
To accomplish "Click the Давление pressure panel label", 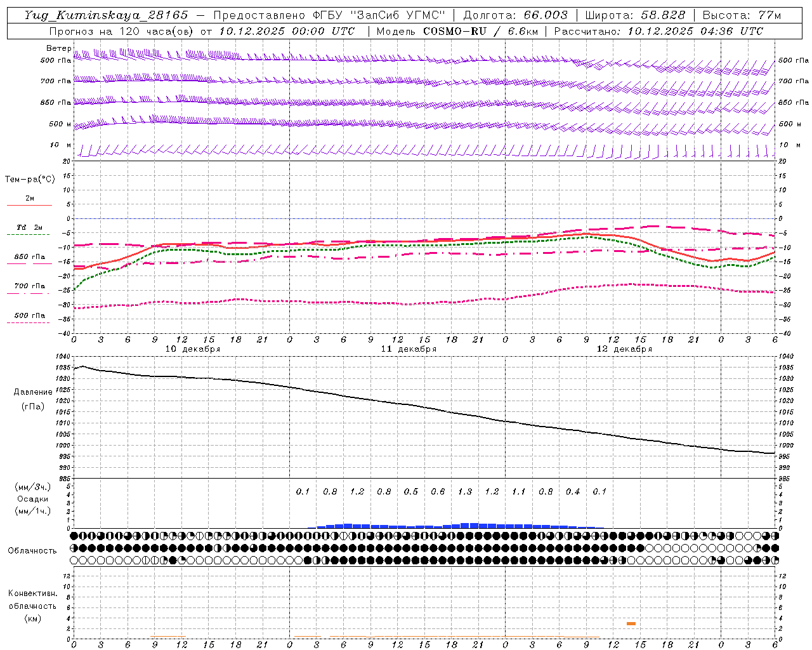I will (33, 392).
